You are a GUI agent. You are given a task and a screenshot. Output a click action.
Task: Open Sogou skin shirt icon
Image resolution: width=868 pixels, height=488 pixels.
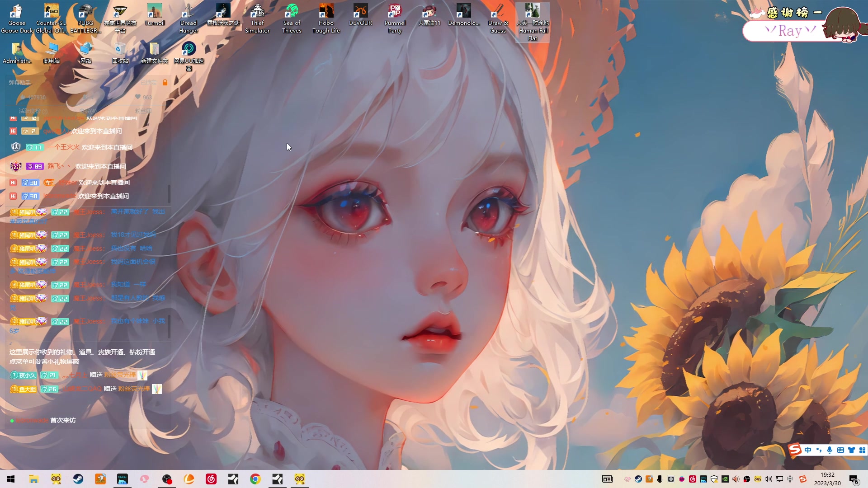[x=851, y=450]
